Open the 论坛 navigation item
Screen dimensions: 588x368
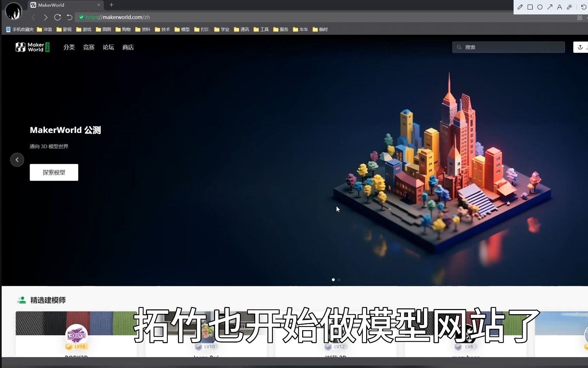click(109, 47)
